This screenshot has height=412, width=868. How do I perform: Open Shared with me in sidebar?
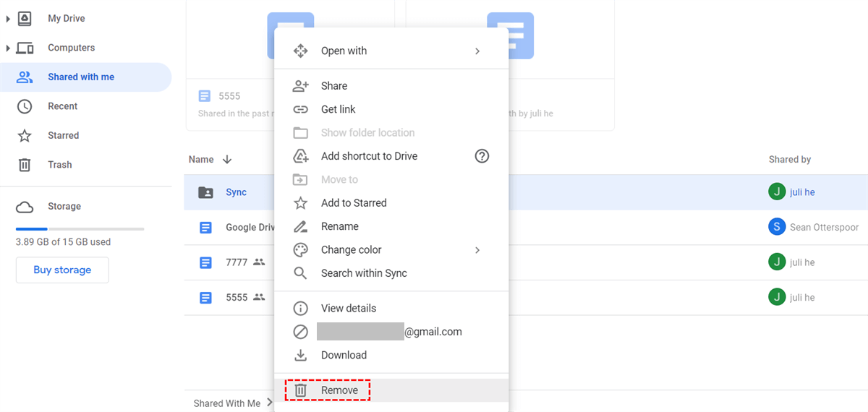pyautogui.click(x=81, y=77)
